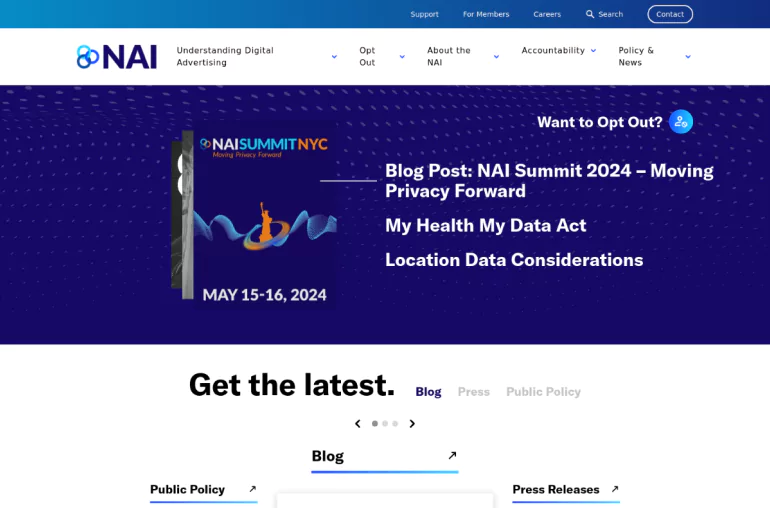The width and height of the screenshot is (770, 508).
Task: Click the search magnifier icon
Action: point(590,14)
